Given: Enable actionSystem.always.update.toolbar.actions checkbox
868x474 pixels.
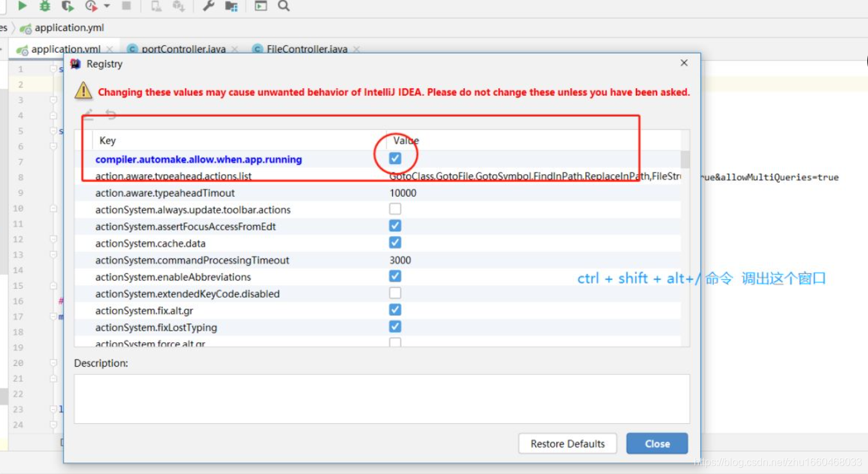Looking at the screenshot, I should click(x=395, y=209).
